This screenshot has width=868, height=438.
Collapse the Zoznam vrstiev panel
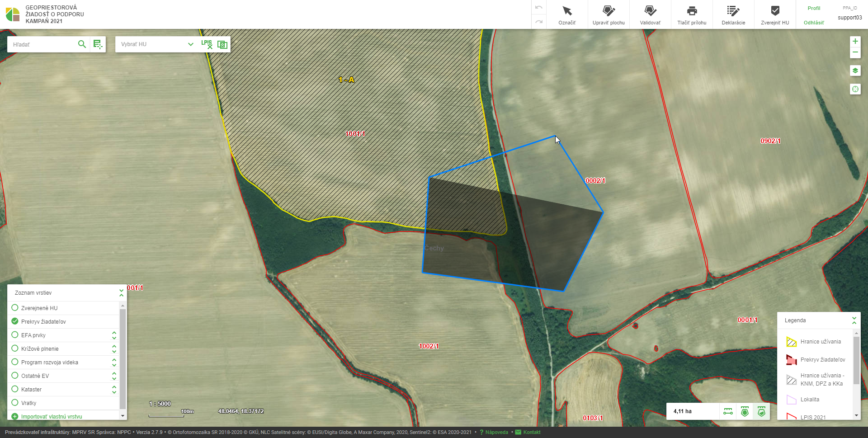tap(121, 293)
